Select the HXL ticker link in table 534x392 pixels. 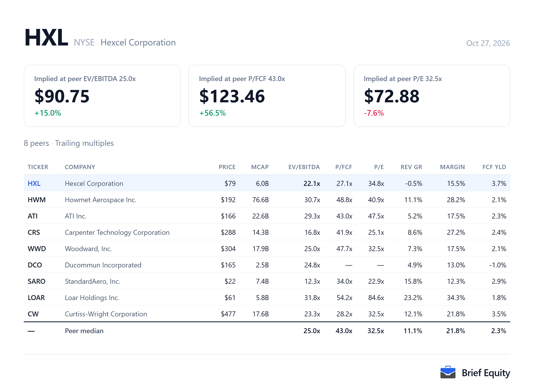[34, 183]
